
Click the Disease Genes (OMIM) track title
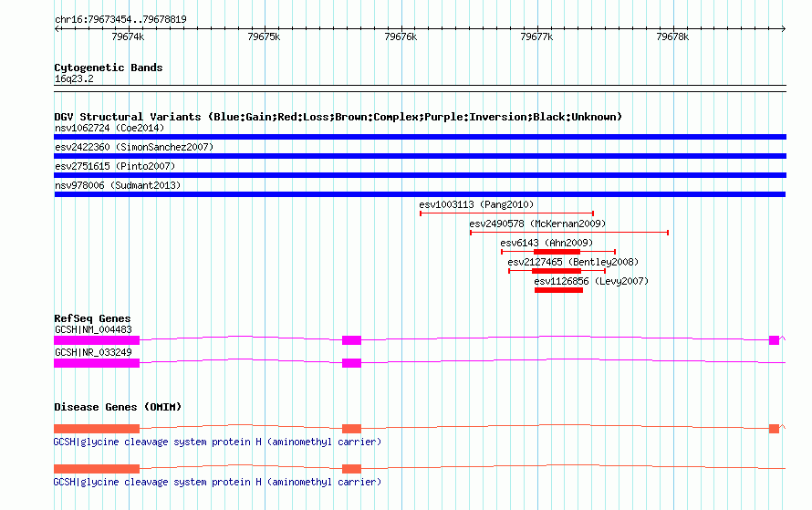coord(118,407)
